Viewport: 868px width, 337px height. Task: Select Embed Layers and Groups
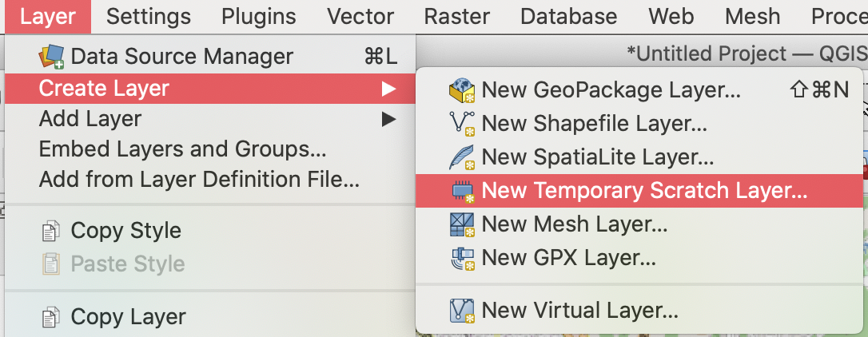point(181,149)
